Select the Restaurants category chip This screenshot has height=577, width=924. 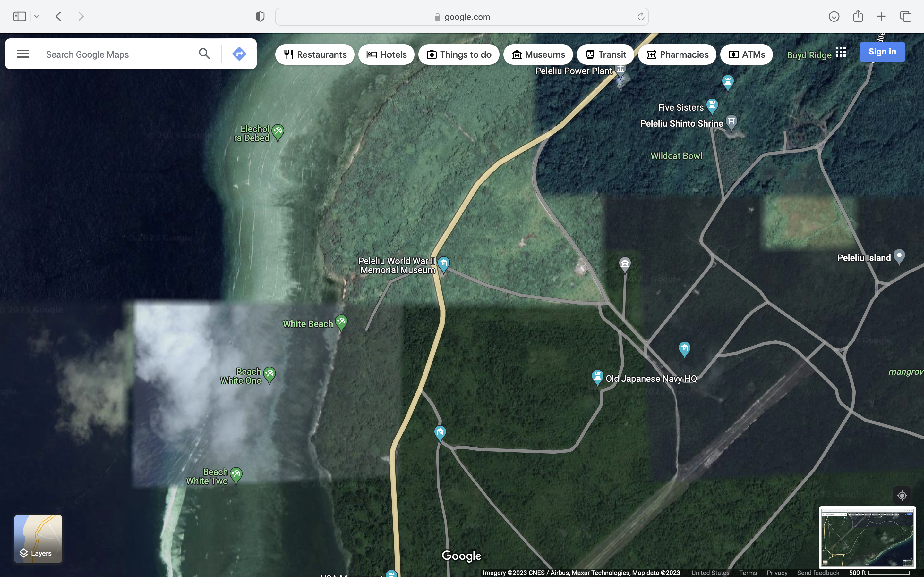(x=315, y=54)
